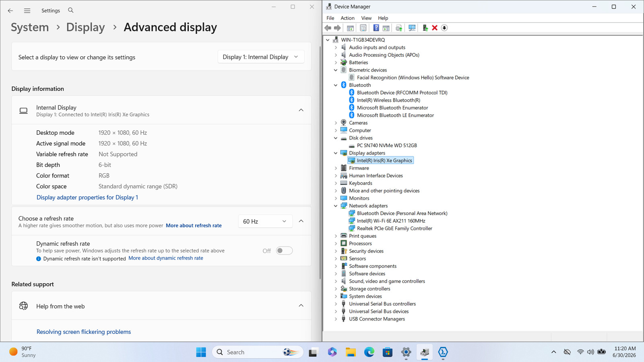This screenshot has width=644, height=362.
Task: Open Display adapter properties for Display 1
Action: click(87, 197)
